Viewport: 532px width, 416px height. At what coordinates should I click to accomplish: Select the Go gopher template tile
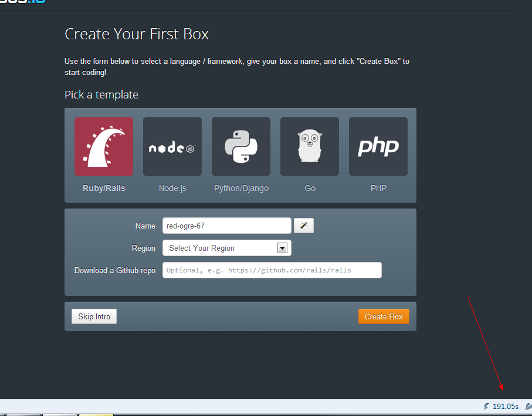[x=310, y=146]
